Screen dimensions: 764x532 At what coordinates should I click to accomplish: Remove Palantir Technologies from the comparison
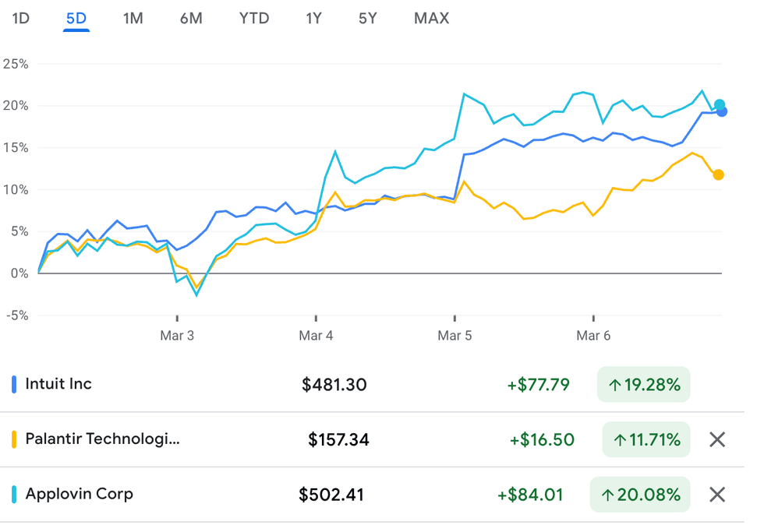pos(717,439)
